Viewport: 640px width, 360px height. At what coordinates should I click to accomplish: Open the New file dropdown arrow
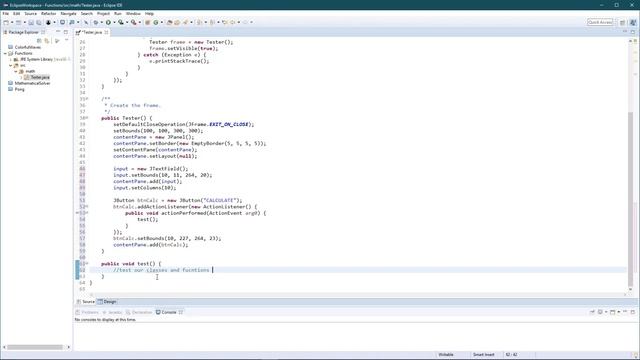[12, 22]
